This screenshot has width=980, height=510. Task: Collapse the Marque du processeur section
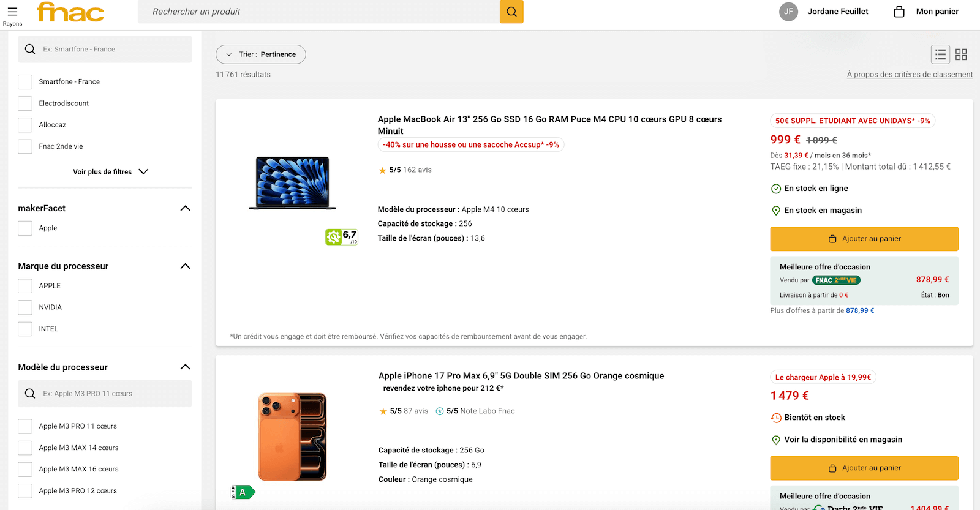click(x=185, y=266)
